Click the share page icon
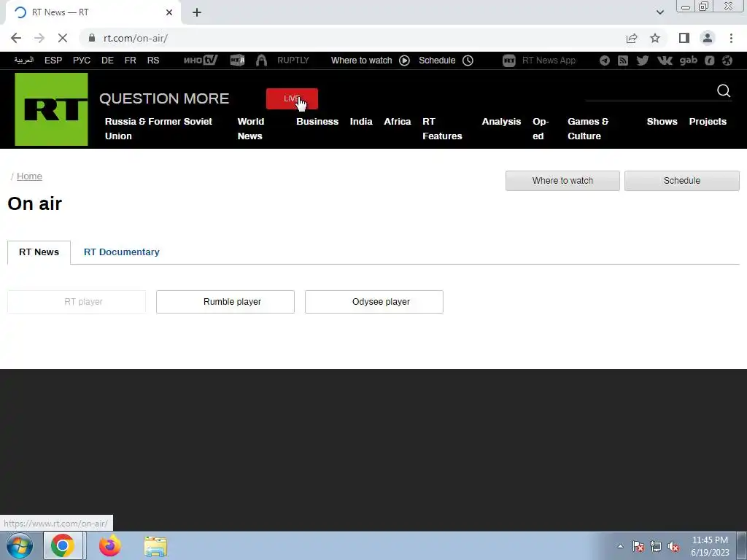747x560 pixels. pos(632,38)
